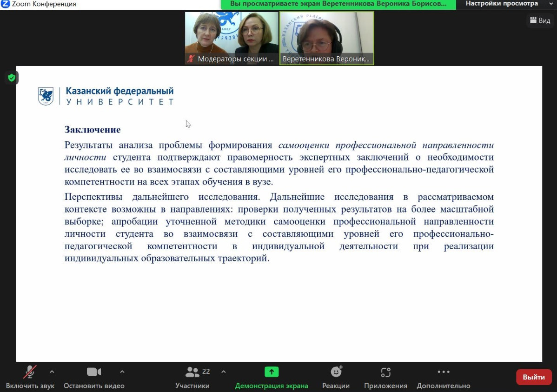The image size is (557, 392).
Task: Open the Реакции reactions smiley icon
Action: tap(336, 372)
